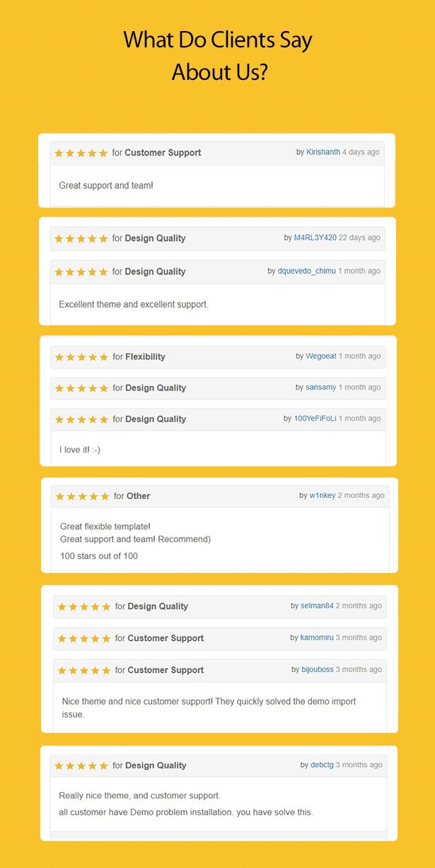The image size is (435, 868).
Task: Click the selman84 reviewer link
Action: (x=317, y=606)
